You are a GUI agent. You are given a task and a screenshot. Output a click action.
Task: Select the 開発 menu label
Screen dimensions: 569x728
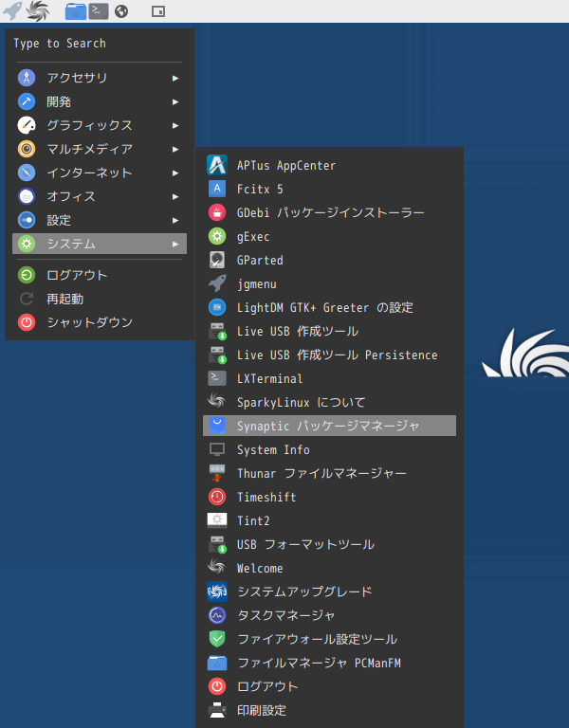(x=59, y=101)
